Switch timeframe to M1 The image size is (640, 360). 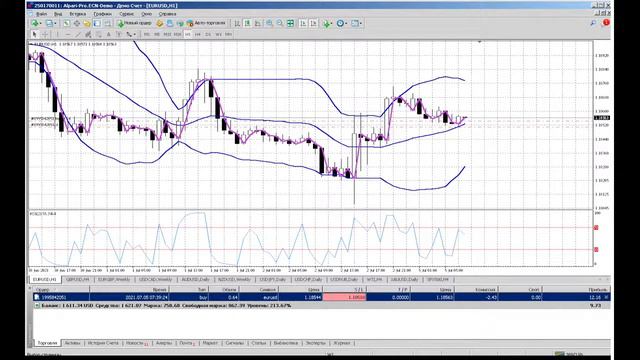(147, 34)
